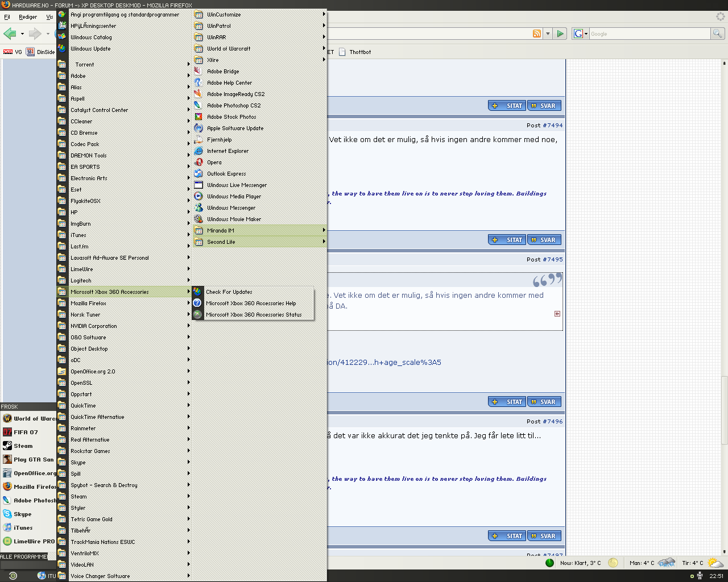
Task: Open Voice Changer Software folder
Action: tap(124, 576)
